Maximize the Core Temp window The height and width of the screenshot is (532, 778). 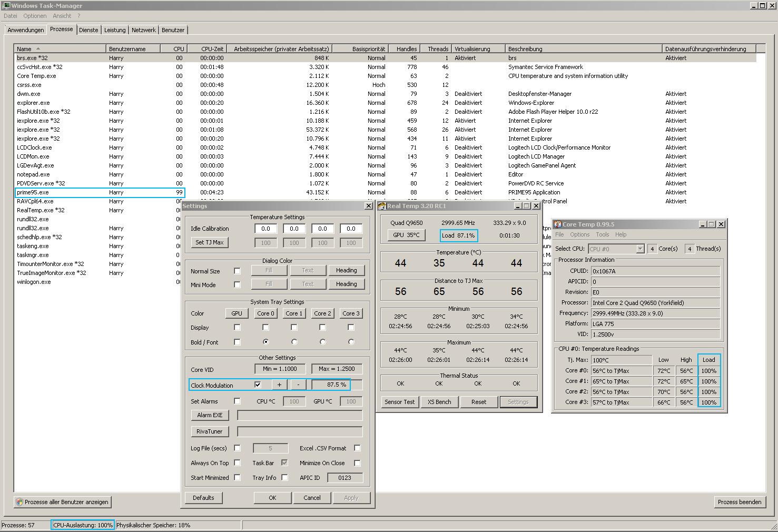[712, 224]
